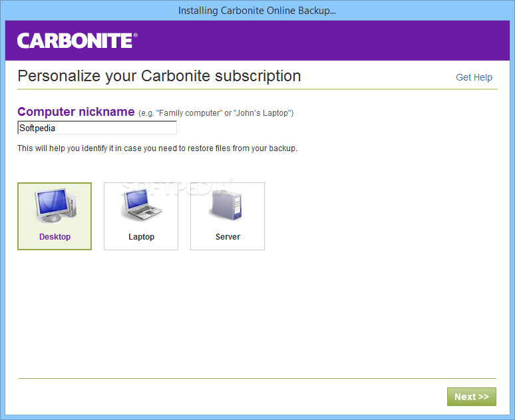Select the Server computer icon
Screen dimensions: 515x420
tap(226, 206)
